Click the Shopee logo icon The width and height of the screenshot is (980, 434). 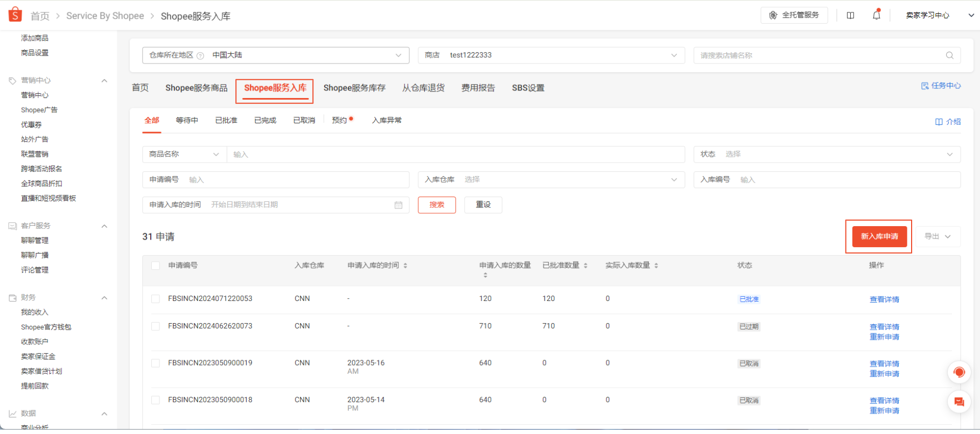coord(15,15)
